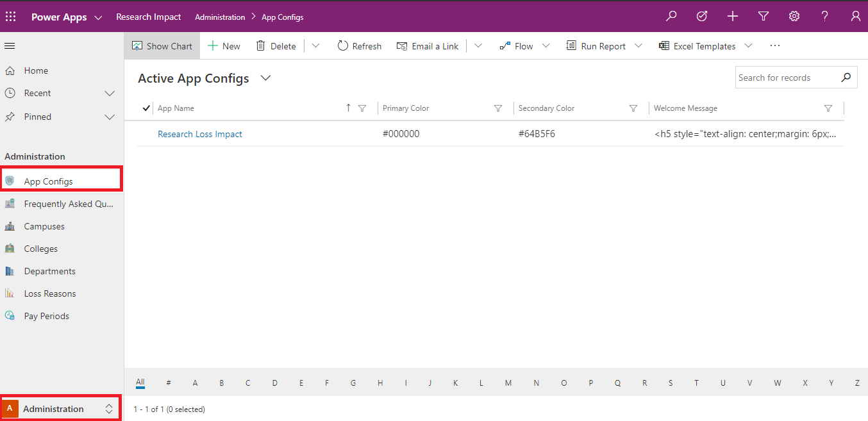The image size is (868, 421).
Task: Collapse the navigation pane hamburger icon
Action: (x=10, y=45)
